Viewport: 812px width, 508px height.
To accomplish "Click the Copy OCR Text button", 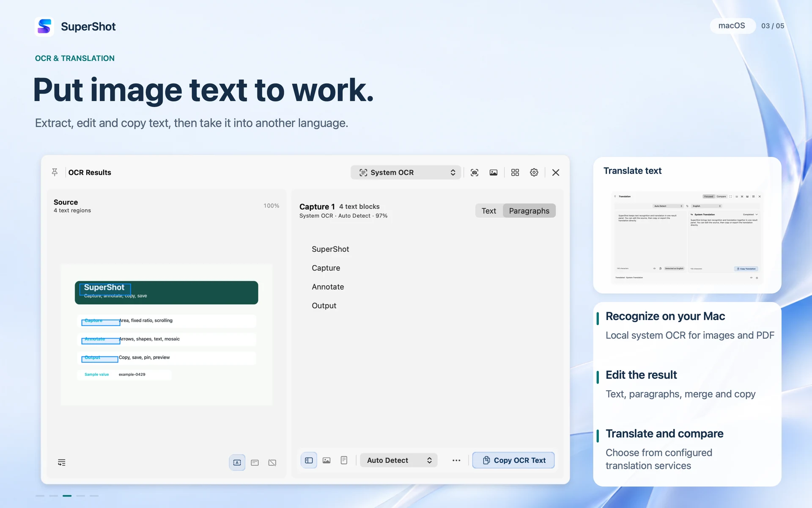I will 513,460.
